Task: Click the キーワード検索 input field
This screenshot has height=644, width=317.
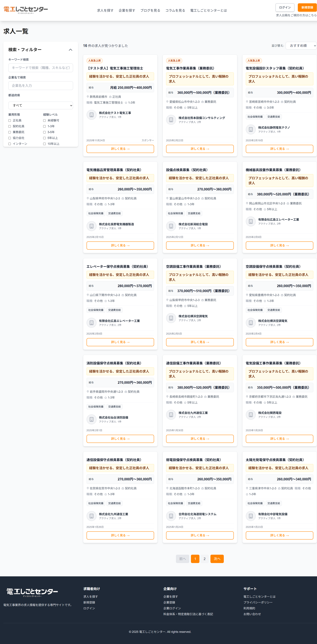Action: click(41, 68)
